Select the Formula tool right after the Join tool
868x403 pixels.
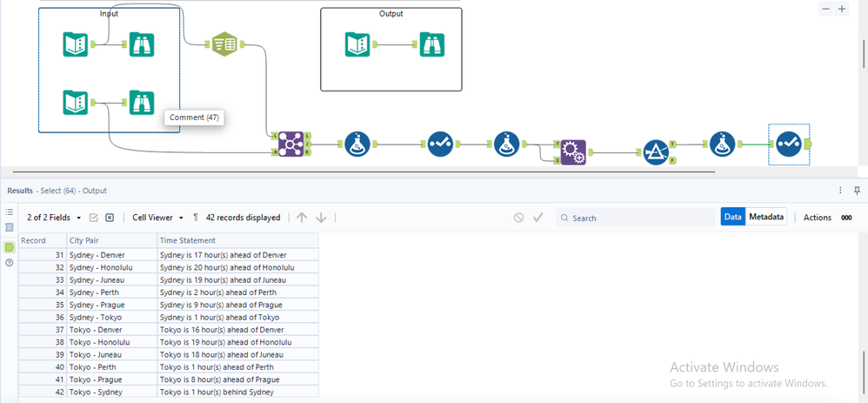click(x=357, y=144)
